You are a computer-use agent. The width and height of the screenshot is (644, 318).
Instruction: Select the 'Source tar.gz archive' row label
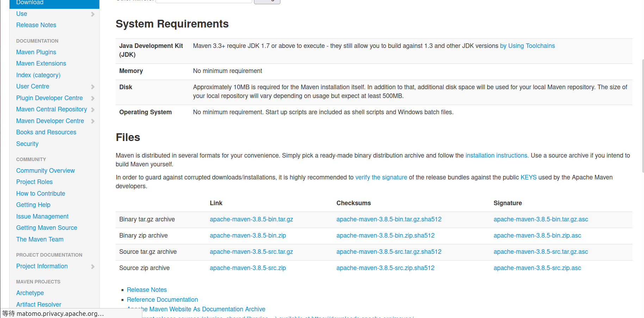(x=148, y=252)
